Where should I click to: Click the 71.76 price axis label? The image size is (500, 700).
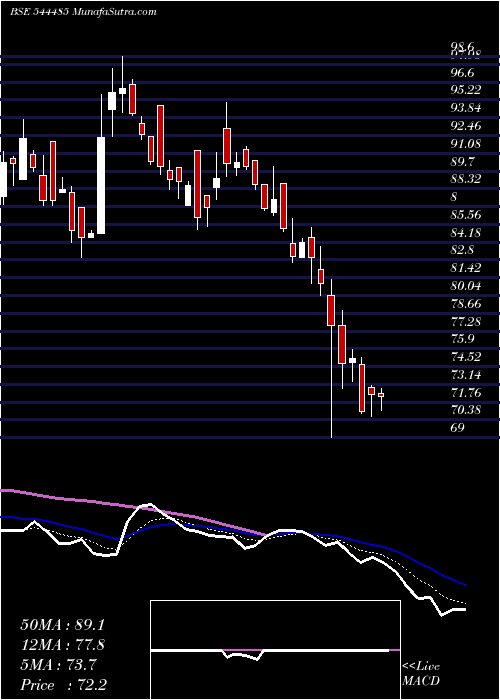coord(466,392)
